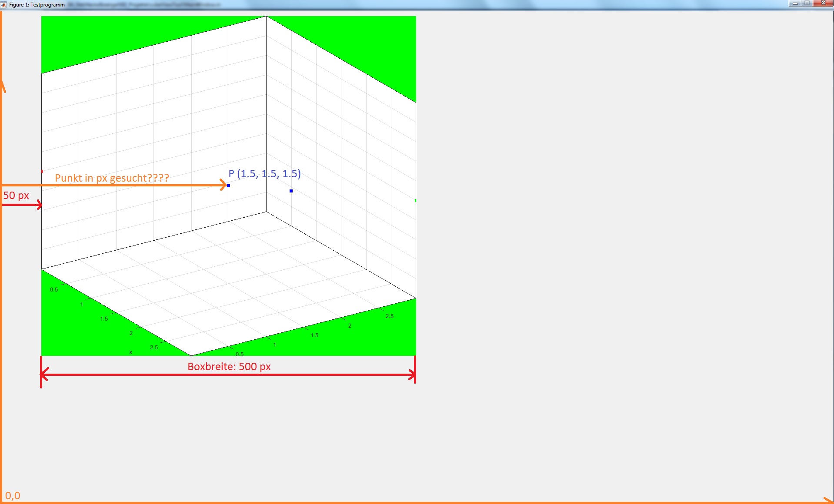Click tick label 1.5 on the right-hand floor axis
This screenshot has width=834, height=504.
point(314,335)
